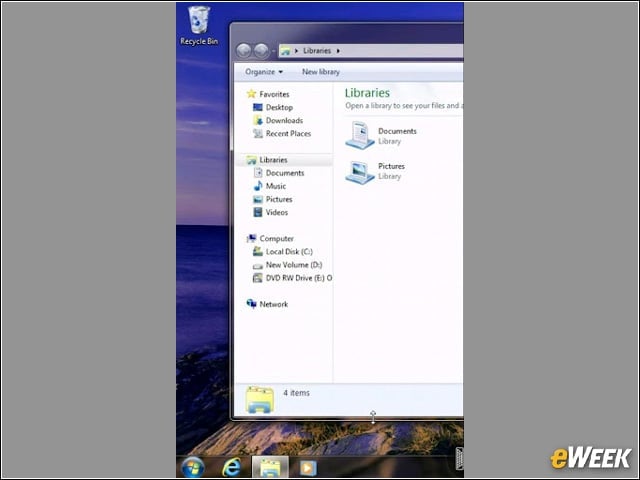Click the Forward navigation arrow button
Image resolution: width=640 pixels, height=480 pixels.
tap(261, 51)
